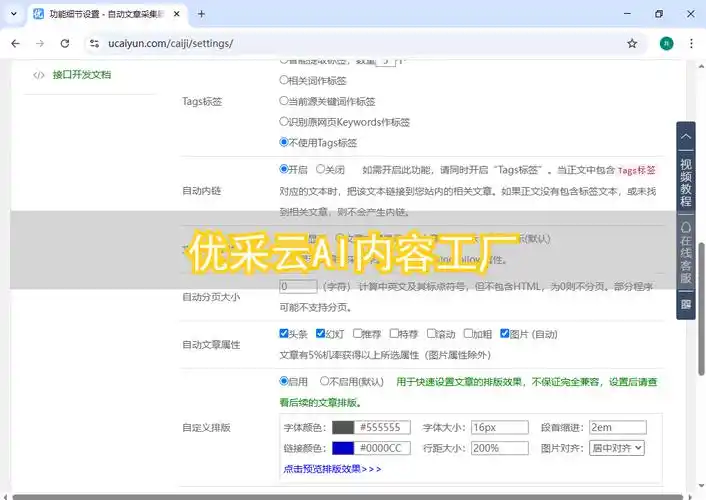Click the address bar URL
The width and height of the screenshot is (706, 500).
[x=171, y=43]
